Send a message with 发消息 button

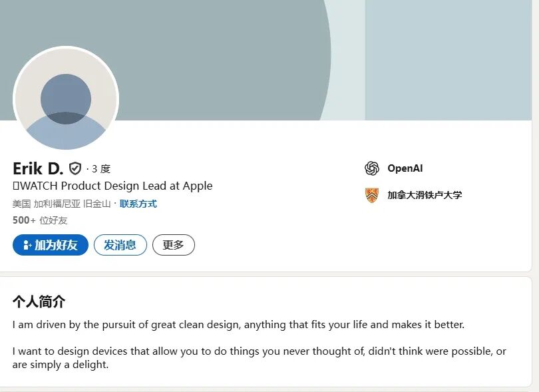[120, 245]
